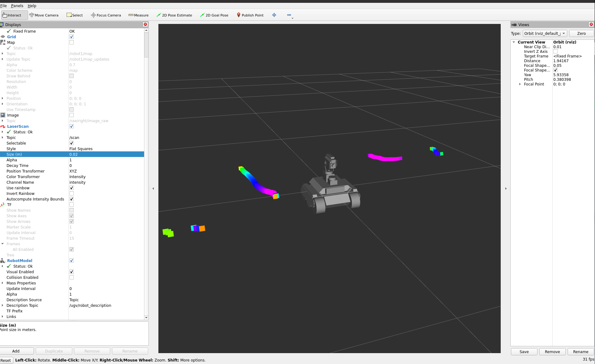Toggle Use rainbow checkbox
The image size is (595, 364).
point(72,188)
